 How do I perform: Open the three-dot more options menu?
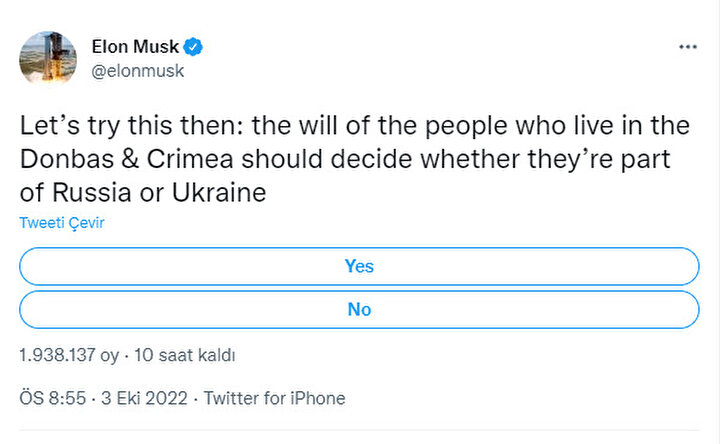point(688,47)
